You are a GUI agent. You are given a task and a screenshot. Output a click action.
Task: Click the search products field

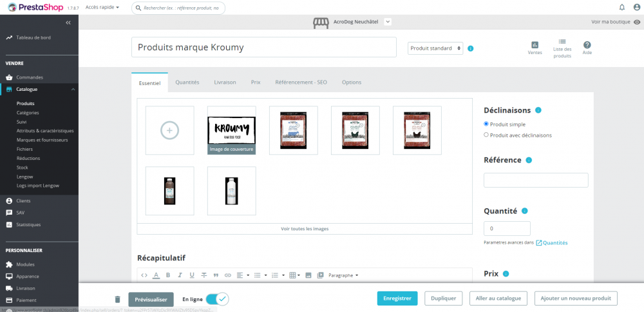coord(178,8)
